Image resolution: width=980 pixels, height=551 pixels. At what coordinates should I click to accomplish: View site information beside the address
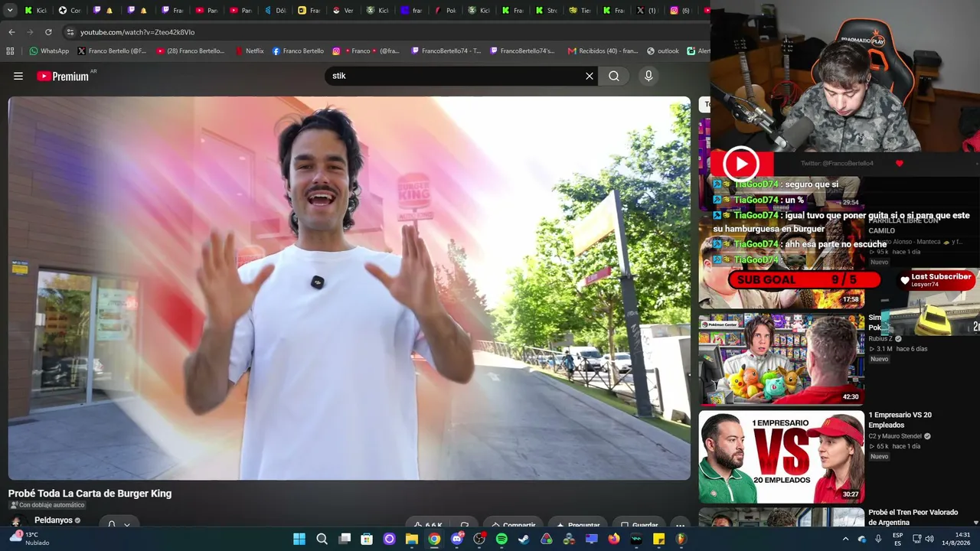70,32
